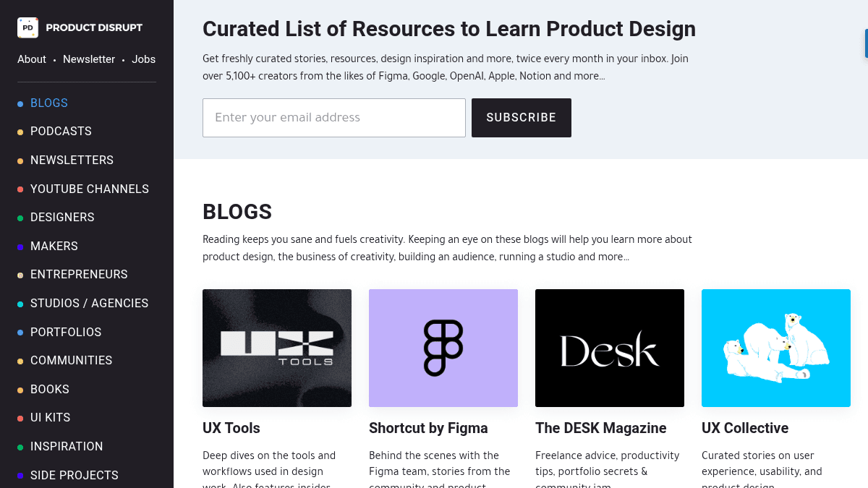Screen dimensions: 868x488
Task: Open UI KITS section
Action: [51, 418]
